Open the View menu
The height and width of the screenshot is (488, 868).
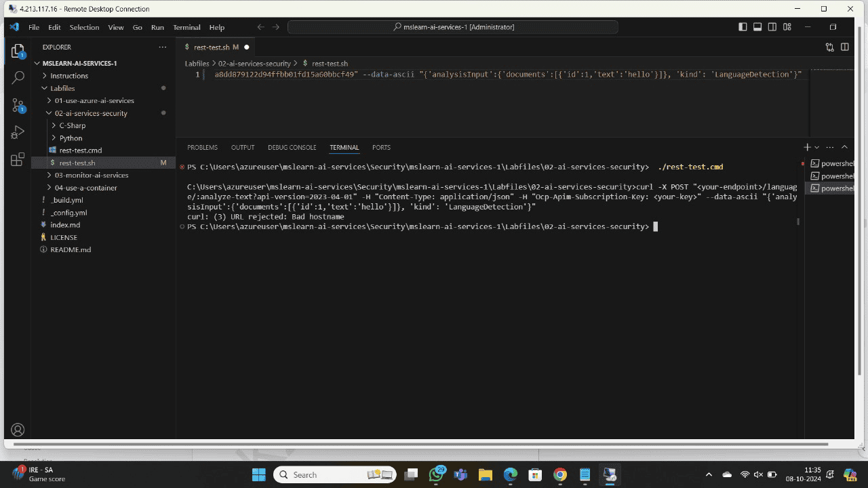tap(116, 27)
